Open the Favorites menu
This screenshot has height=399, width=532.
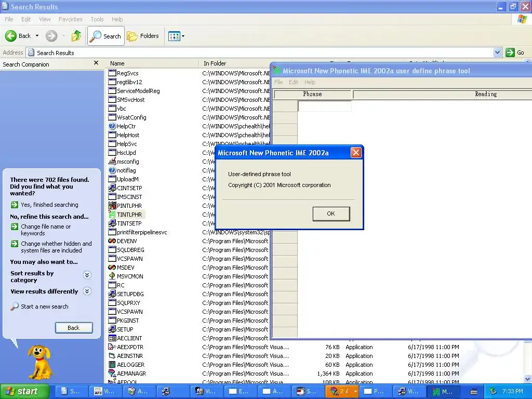[70, 19]
